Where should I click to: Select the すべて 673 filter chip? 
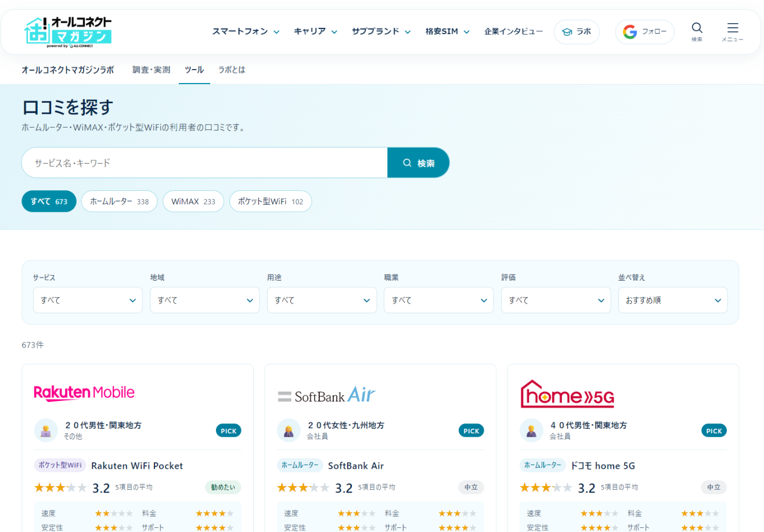coord(49,201)
